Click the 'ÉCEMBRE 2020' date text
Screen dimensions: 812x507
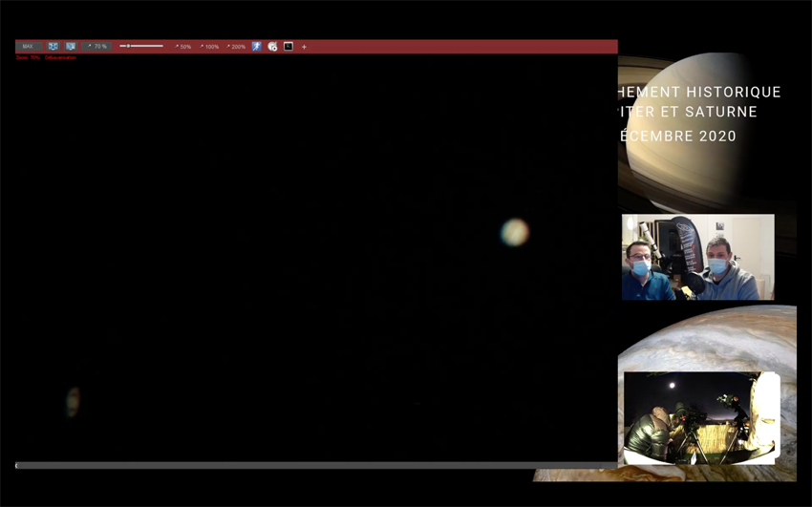click(678, 137)
